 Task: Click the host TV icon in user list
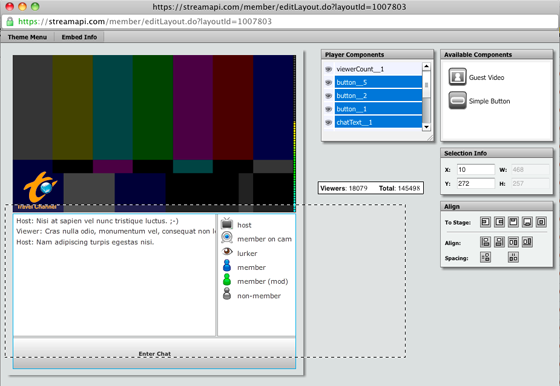coord(227,224)
